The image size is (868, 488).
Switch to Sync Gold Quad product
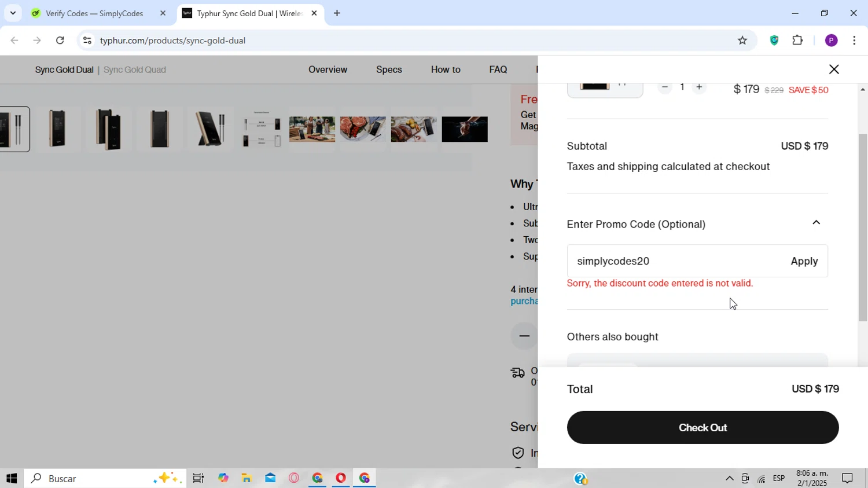click(x=135, y=69)
